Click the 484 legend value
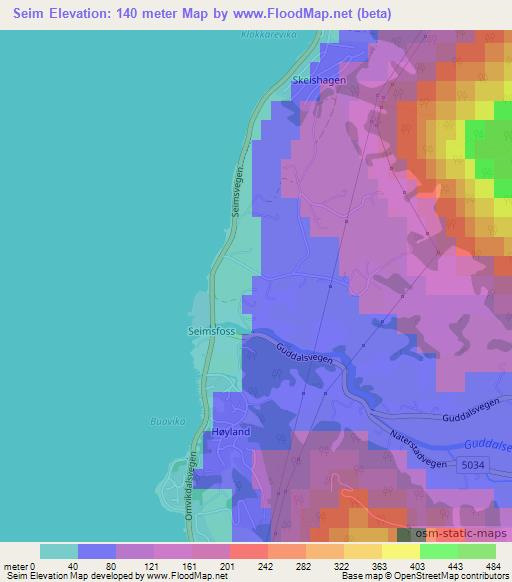The height and width of the screenshot is (582, 512). click(493, 567)
